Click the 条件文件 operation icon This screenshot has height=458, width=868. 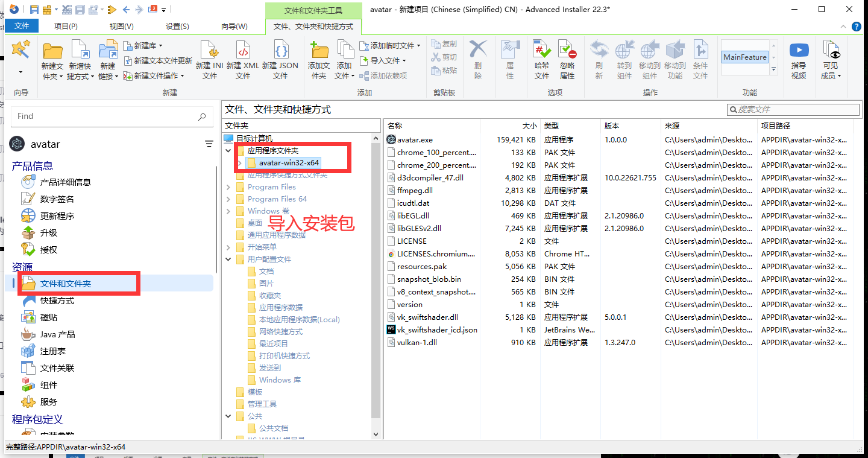coord(700,59)
